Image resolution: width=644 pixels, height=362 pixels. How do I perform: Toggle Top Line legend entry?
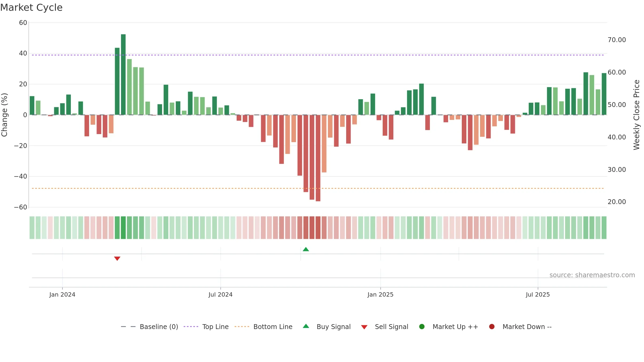(206, 327)
